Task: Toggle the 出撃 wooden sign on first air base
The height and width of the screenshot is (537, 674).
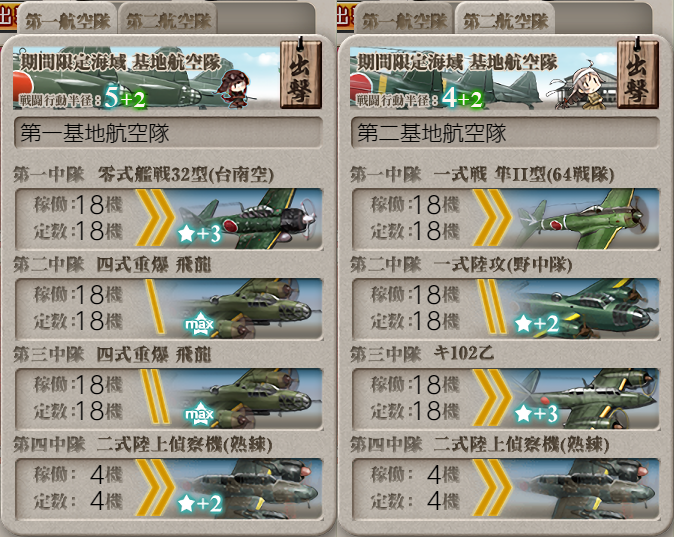Action: (x=300, y=73)
